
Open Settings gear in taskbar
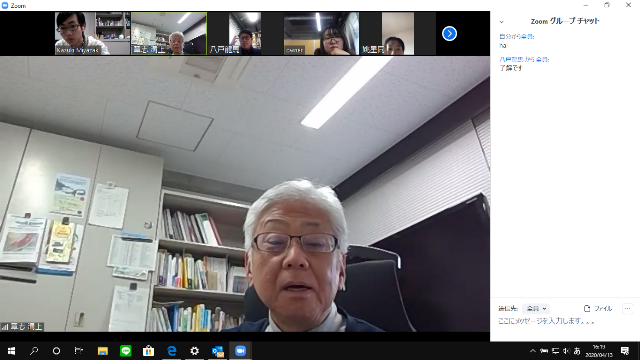click(195, 351)
